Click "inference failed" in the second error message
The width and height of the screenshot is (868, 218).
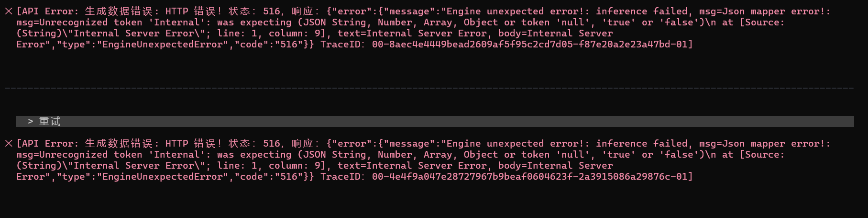point(641,144)
